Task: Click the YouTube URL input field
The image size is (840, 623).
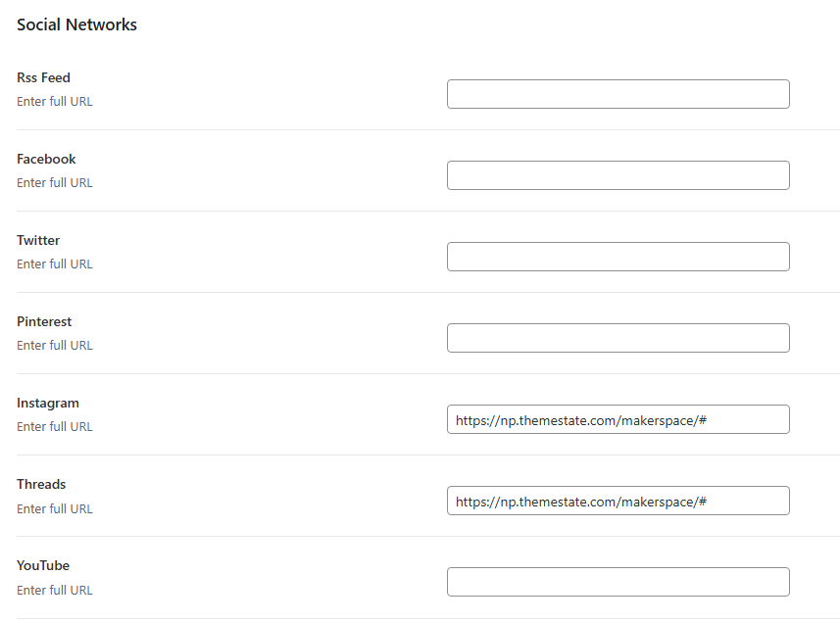Action: tap(618, 582)
